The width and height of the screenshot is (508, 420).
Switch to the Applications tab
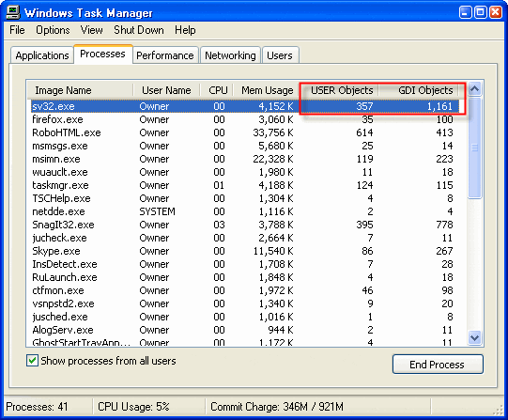[x=42, y=55]
